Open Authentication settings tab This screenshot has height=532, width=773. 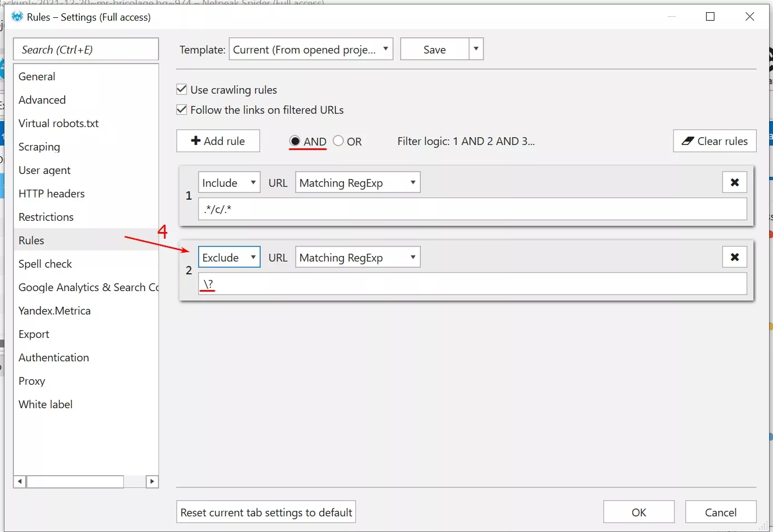(86, 357)
